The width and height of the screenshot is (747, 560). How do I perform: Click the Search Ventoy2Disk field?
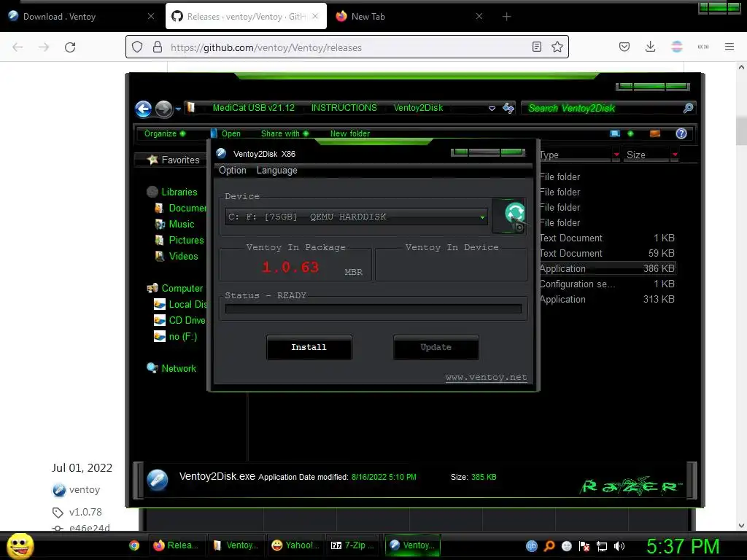tap(603, 108)
